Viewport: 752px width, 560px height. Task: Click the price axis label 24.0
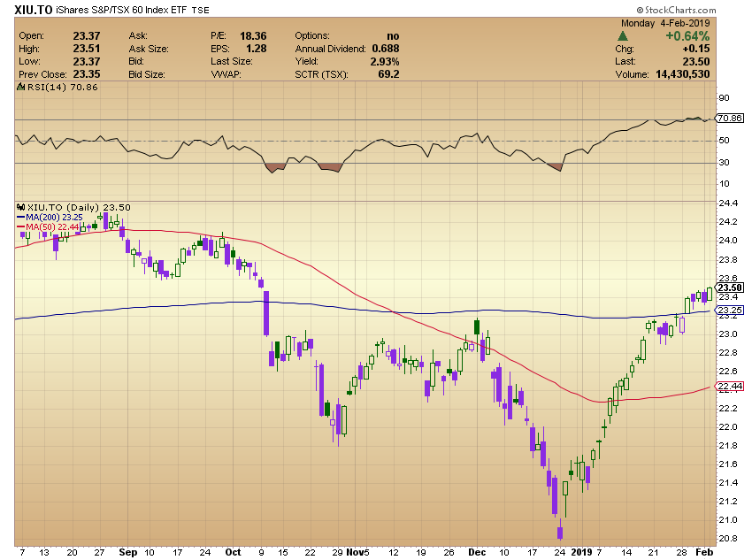[x=728, y=241]
